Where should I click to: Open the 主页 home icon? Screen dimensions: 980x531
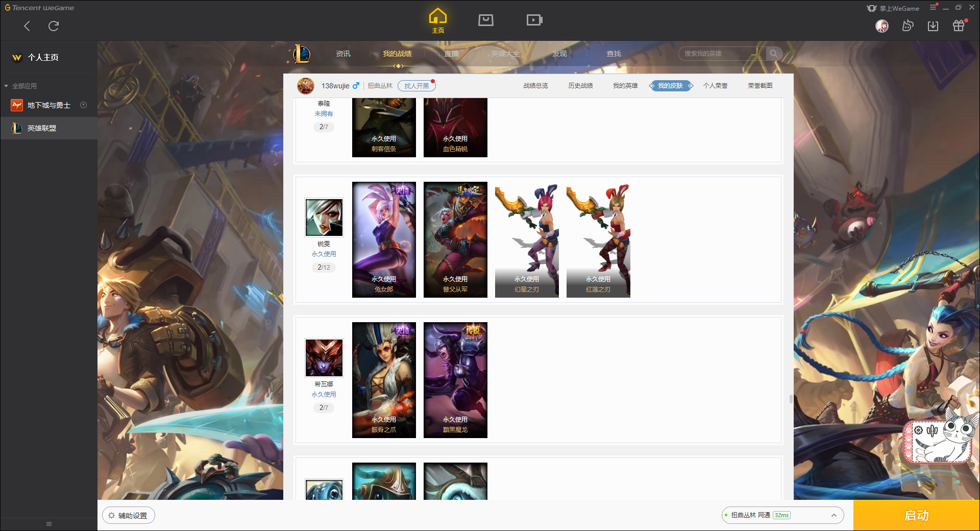(438, 21)
